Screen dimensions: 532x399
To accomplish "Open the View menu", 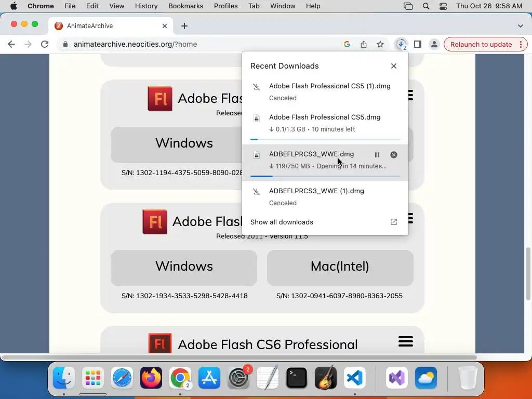I will pyautogui.click(x=116, y=6).
